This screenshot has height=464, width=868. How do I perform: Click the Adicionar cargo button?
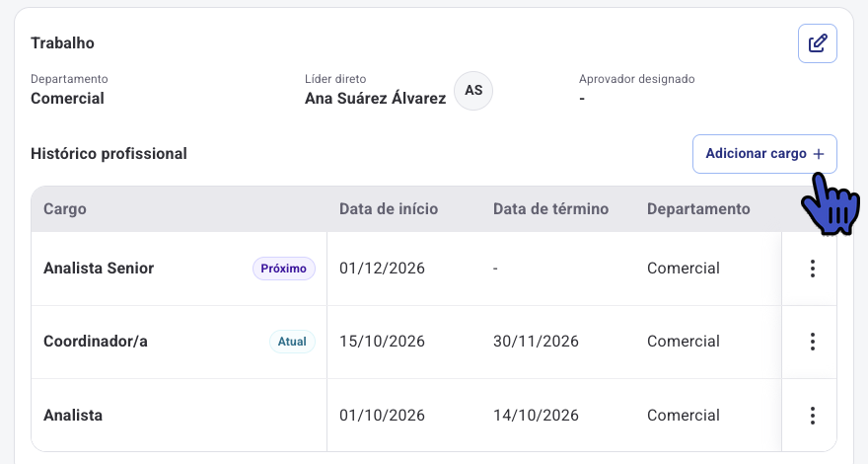click(x=764, y=154)
